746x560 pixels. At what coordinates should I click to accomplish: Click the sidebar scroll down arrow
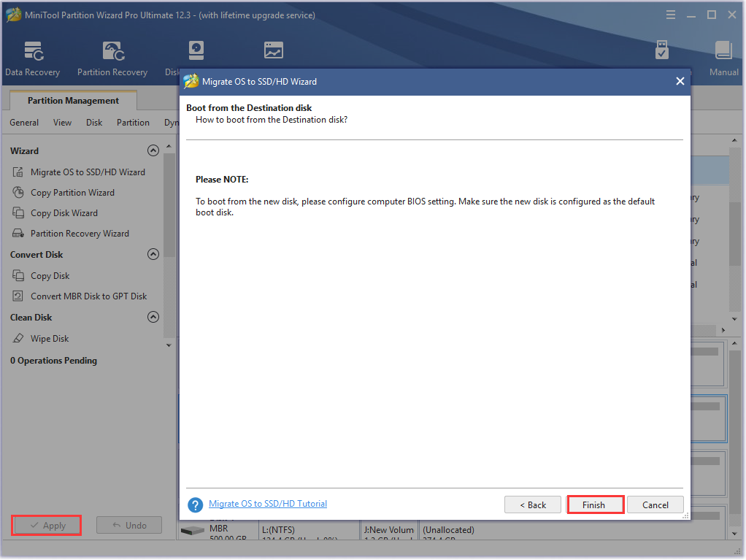click(169, 345)
